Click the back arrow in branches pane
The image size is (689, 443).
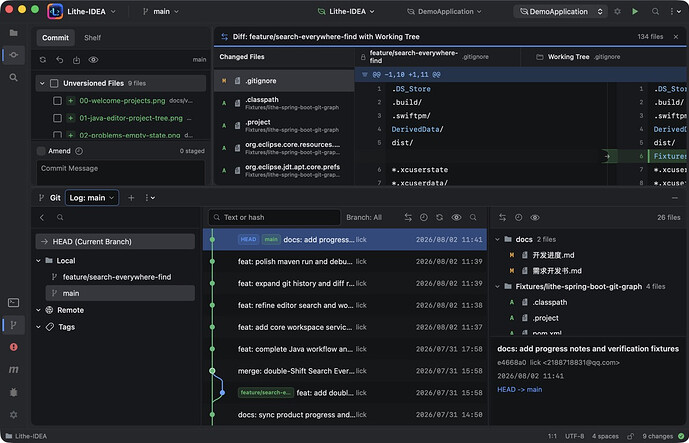(42, 217)
